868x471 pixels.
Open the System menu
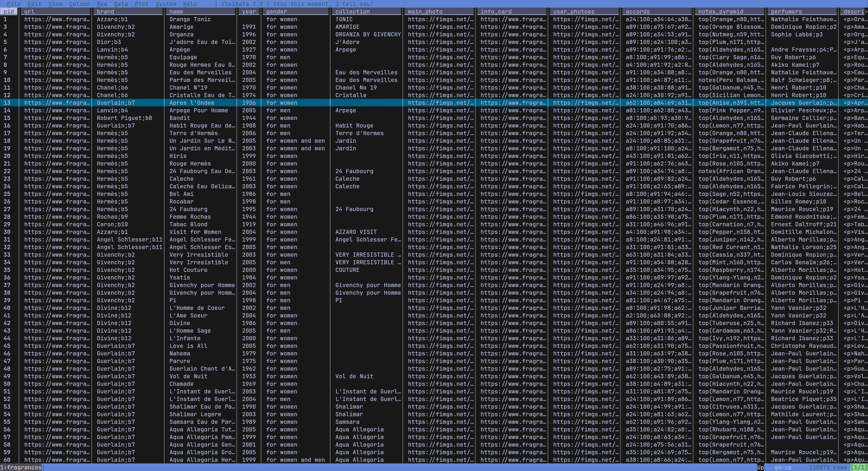(166, 4)
